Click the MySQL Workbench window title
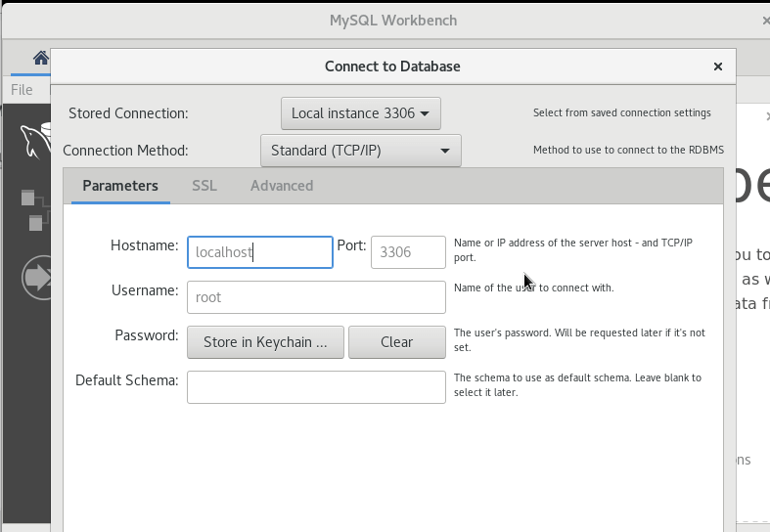The image size is (770, 532). pyautogui.click(x=393, y=21)
